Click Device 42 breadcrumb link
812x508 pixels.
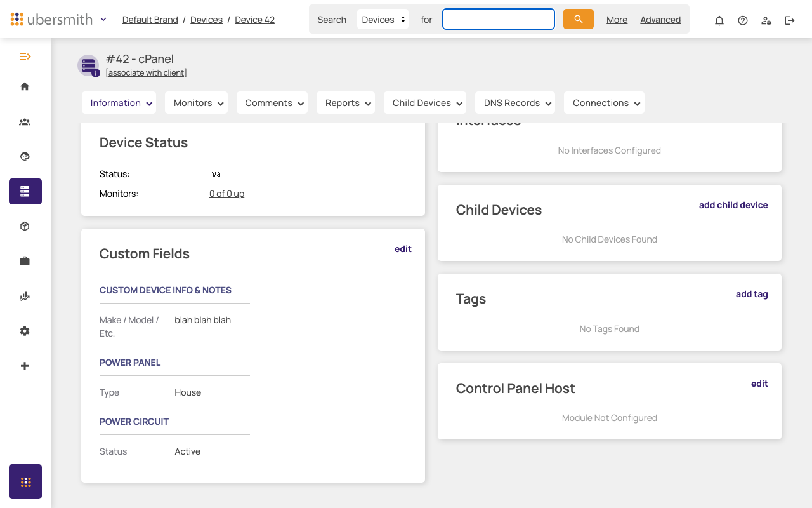(255, 20)
